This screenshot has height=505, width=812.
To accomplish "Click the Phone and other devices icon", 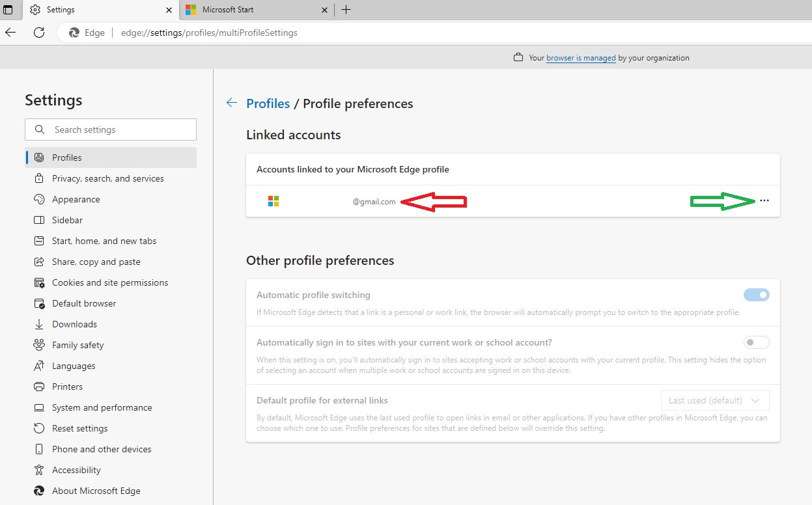I will coord(39,449).
